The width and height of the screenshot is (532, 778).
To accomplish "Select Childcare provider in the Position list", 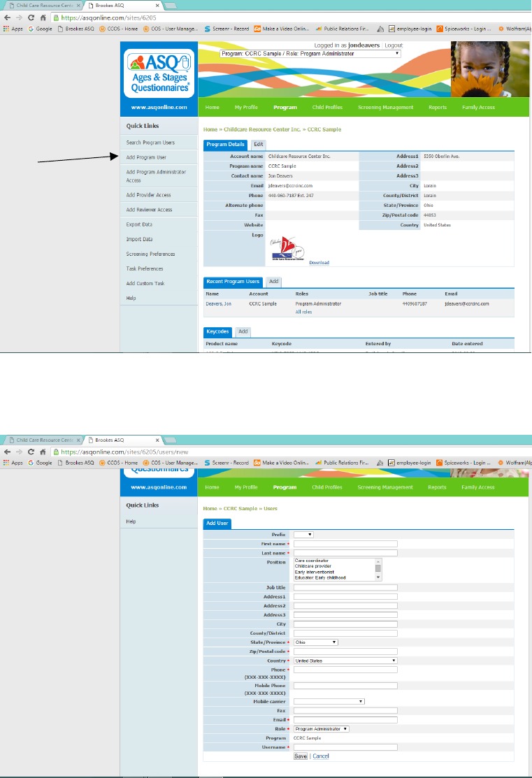I will [314, 566].
